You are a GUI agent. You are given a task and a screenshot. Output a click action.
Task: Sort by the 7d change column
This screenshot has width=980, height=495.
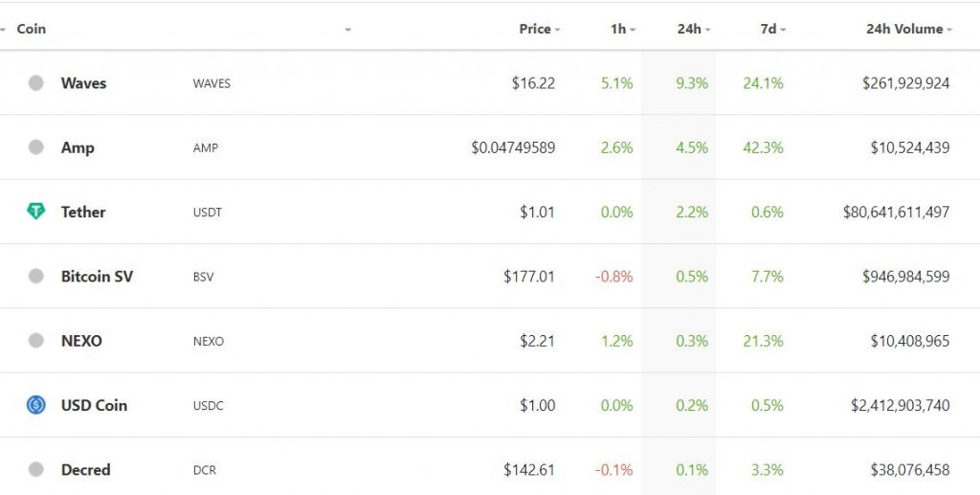773,29
